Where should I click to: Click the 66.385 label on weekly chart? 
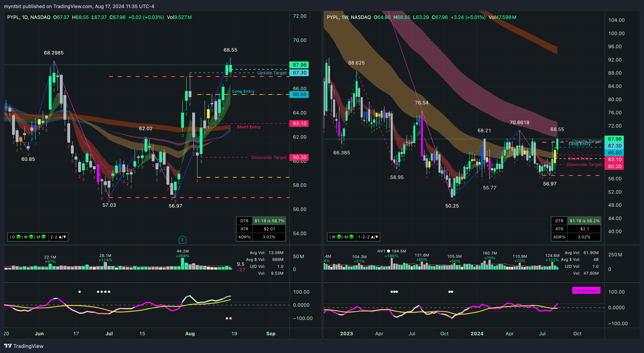(342, 153)
